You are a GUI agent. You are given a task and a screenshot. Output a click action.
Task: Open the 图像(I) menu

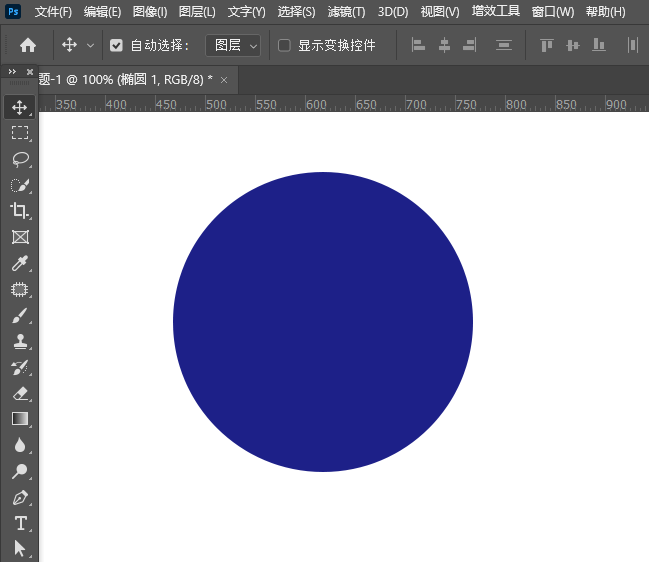click(150, 12)
